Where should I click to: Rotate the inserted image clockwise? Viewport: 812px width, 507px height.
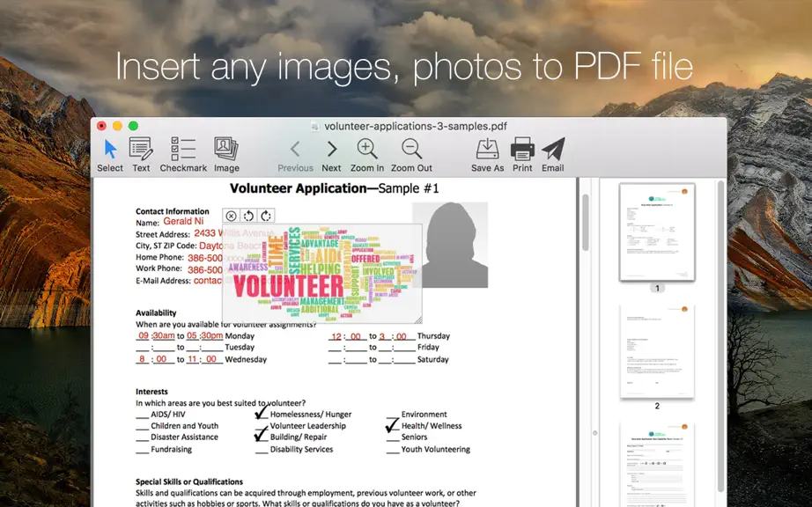pyautogui.click(x=266, y=216)
